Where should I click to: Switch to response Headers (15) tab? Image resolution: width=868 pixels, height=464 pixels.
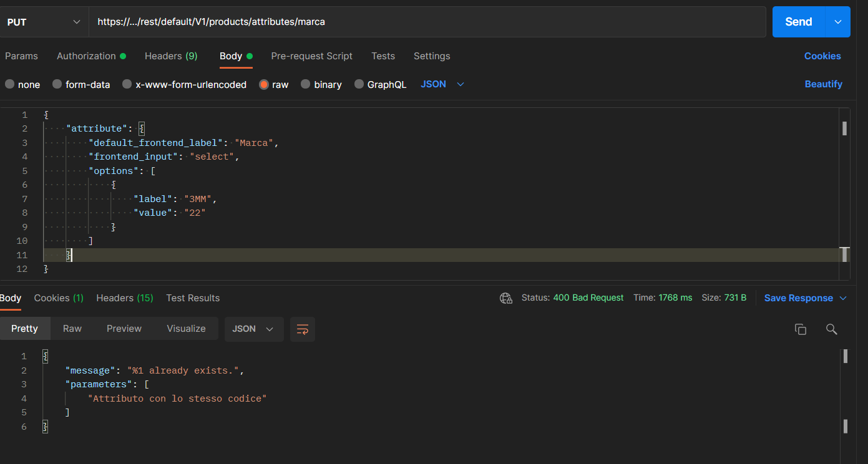(124, 298)
